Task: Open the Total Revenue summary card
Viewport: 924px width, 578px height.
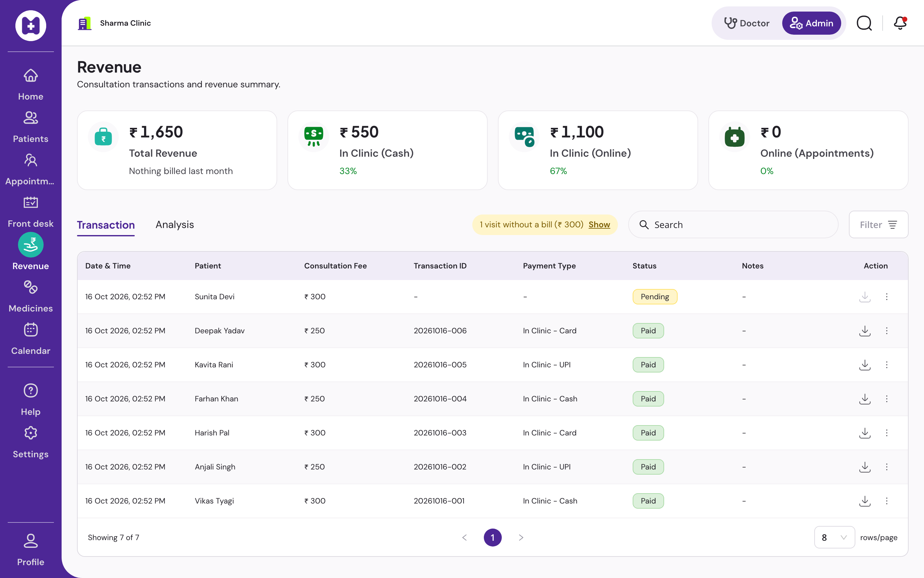Action: (x=177, y=150)
